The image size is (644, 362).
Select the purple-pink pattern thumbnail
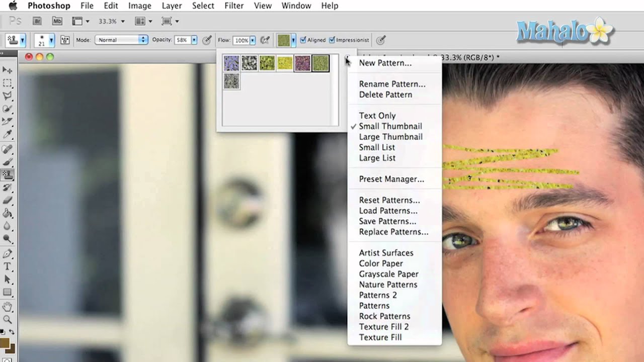click(x=302, y=63)
